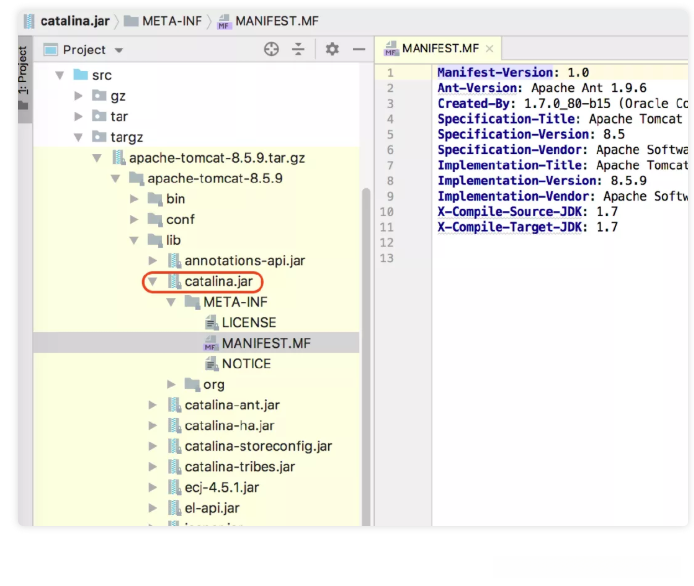
Task: Click the apache-tomcat-8.5.9.tar.gz archive icon
Action: pos(119,158)
